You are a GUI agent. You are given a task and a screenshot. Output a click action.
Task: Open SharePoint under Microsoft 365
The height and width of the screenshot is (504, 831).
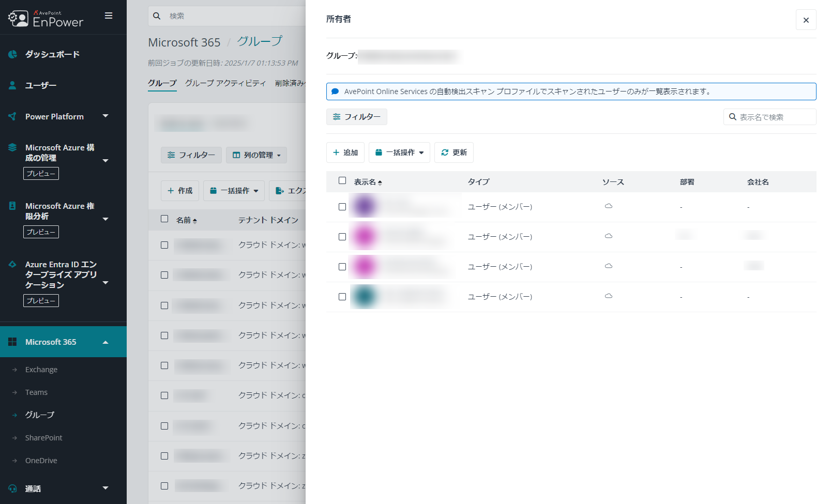[x=44, y=438]
